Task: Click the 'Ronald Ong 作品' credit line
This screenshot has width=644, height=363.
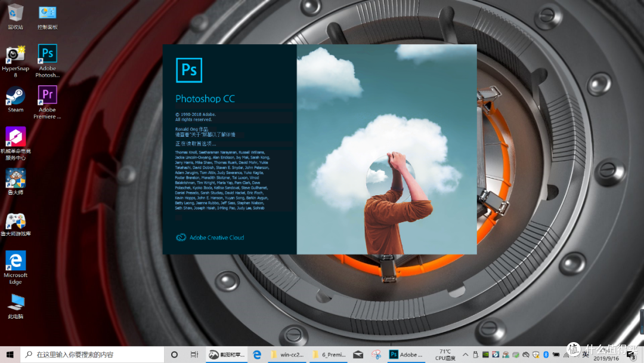Action: 192,129
